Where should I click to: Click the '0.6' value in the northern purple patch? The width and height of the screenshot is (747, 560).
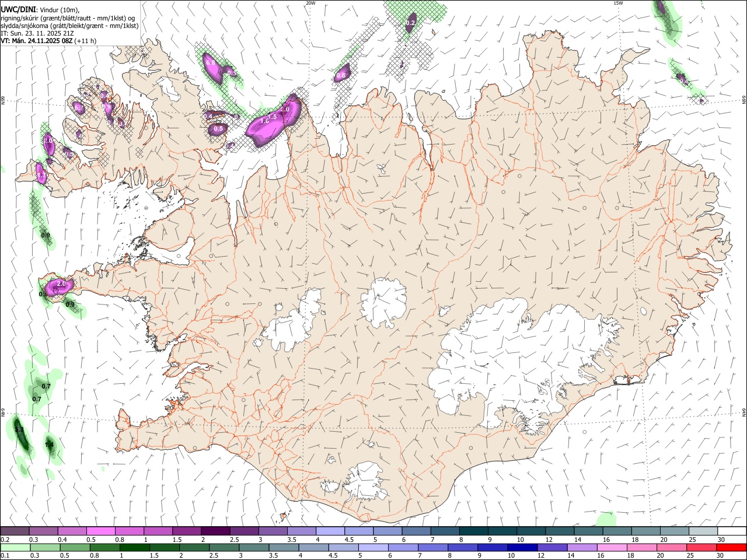341,76
